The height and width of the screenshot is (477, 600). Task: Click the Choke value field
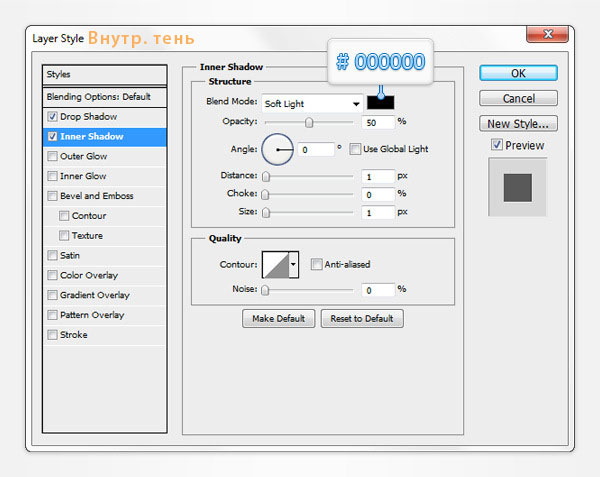(377, 194)
